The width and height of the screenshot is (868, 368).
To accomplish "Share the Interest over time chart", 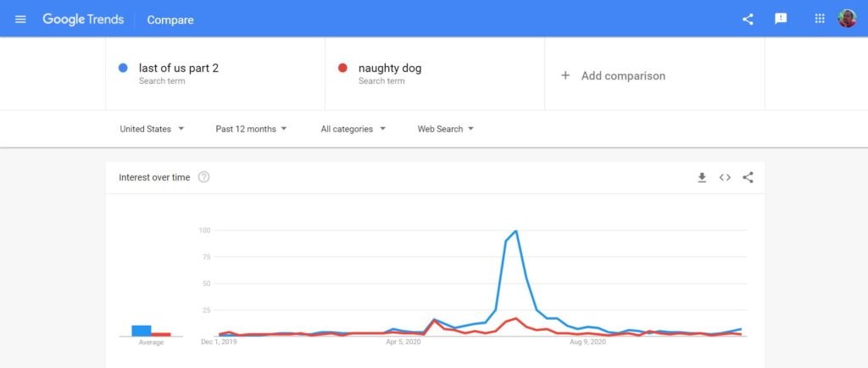I will click(x=748, y=177).
